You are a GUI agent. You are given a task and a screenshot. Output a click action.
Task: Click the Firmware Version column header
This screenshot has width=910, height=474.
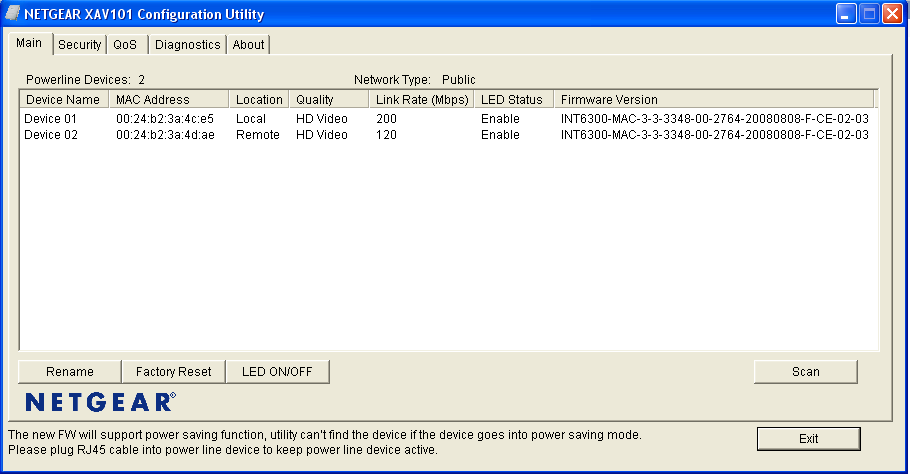coord(714,100)
